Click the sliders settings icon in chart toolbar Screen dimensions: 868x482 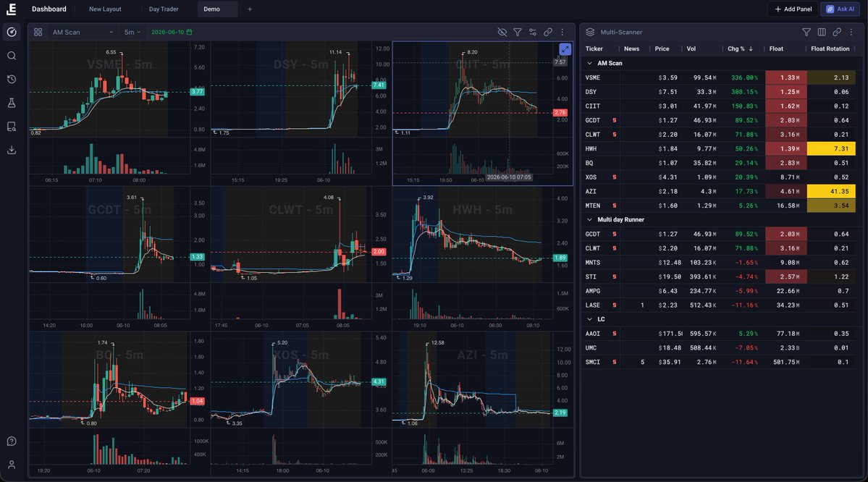tap(533, 32)
